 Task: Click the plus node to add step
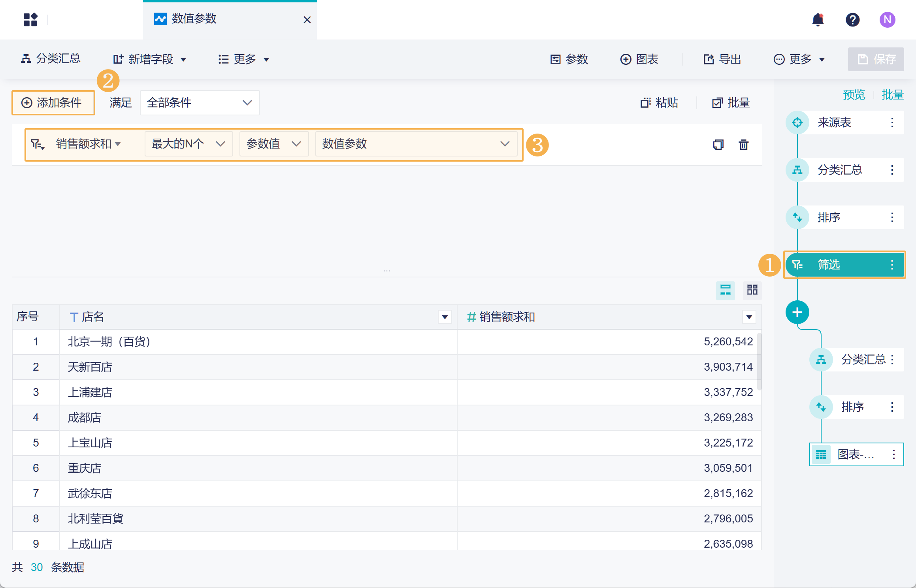(x=797, y=312)
